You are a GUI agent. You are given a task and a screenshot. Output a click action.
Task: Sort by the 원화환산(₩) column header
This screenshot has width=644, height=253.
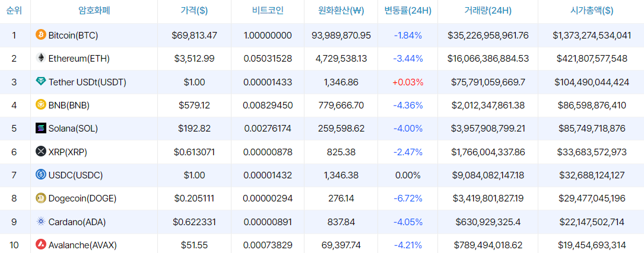(x=341, y=11)
